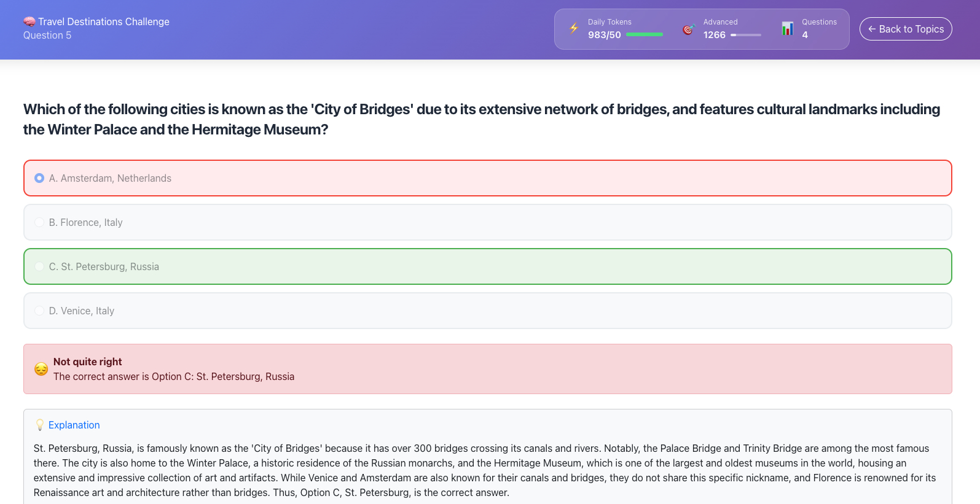Click the lightbulb icon beside Explanation
Screen dimensions: 980x504
pos(40,425)
